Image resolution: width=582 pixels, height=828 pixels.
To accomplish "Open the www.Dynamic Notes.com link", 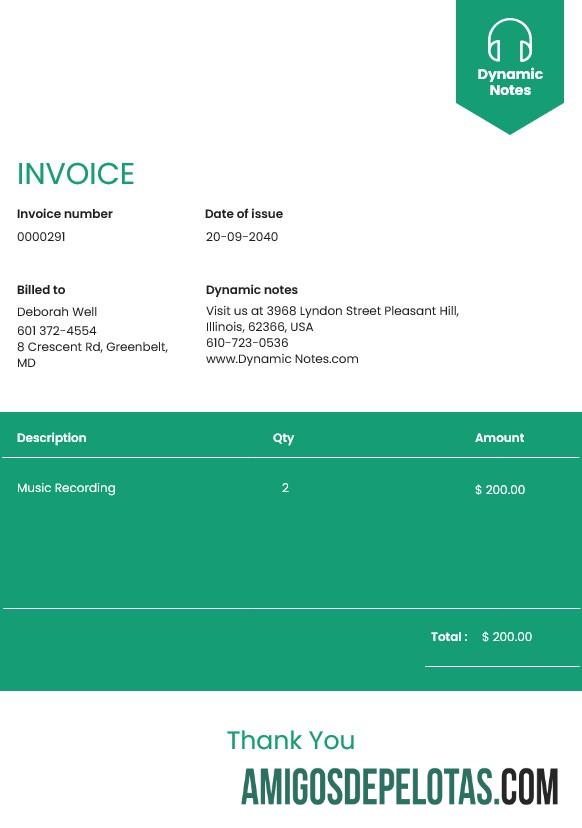I will click(x=282, y=359).
